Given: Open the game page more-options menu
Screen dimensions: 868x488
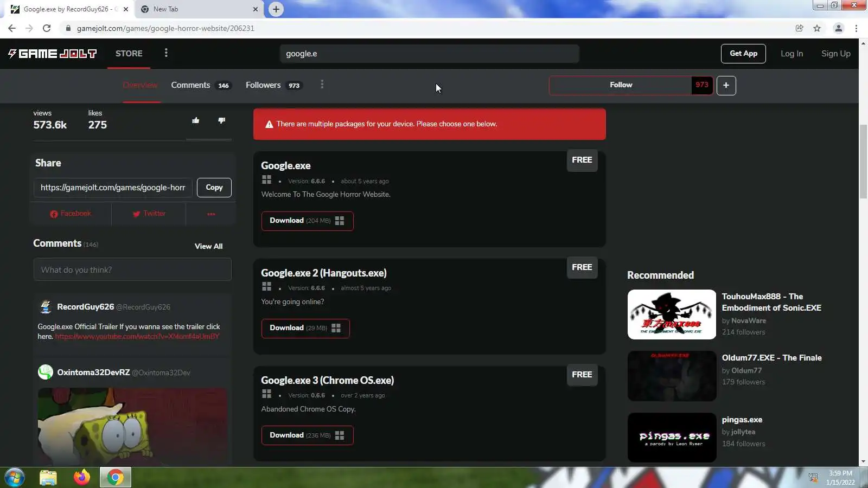Looking at the screenshot, I should pos(322,84).
